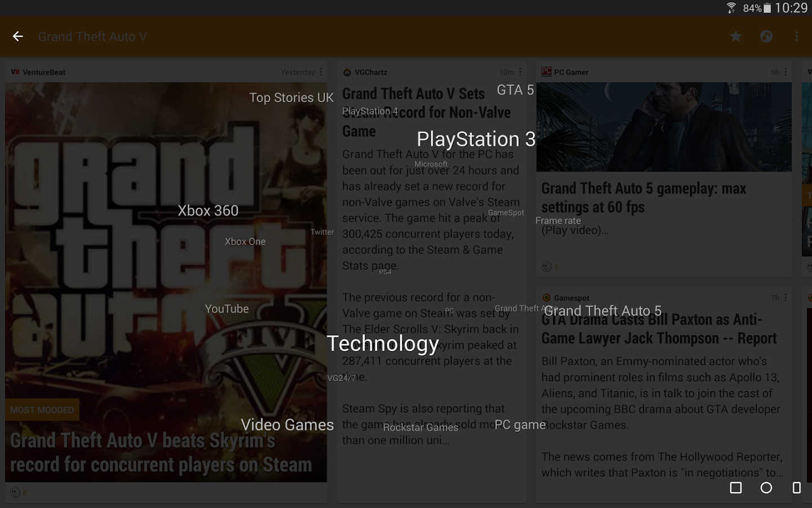Screen dimensions: 812x508
Task: Select the PC game topic
Action: click(x=520, y=425)
